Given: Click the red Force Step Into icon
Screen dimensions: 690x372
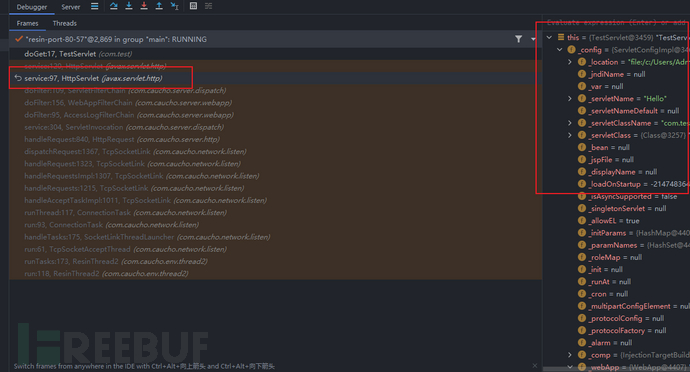Looking at the screenshot, I should [144, 6].
